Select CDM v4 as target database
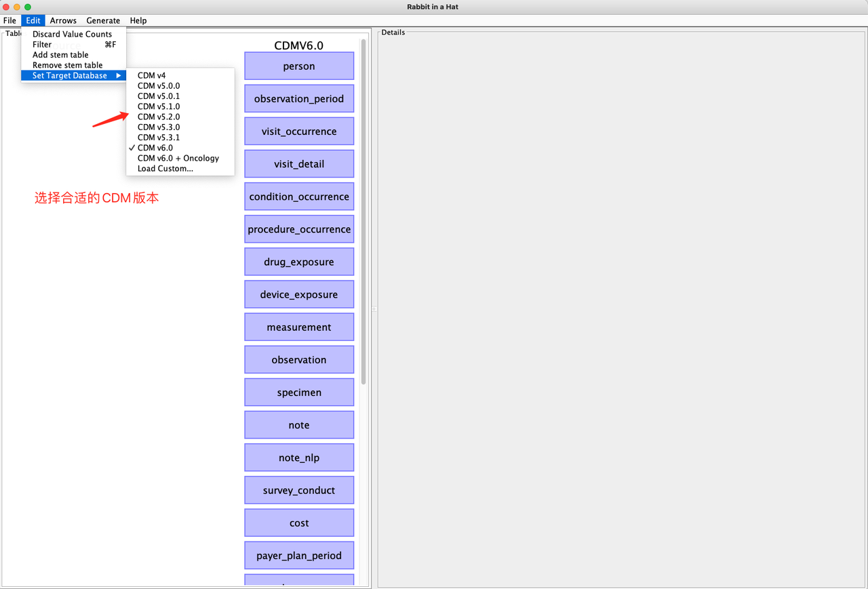The image size is (868, 589). pyautogui.click(x=151, y=75)
